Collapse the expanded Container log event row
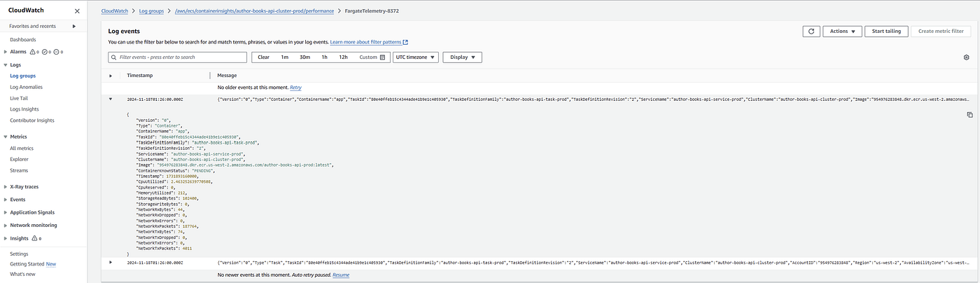 (x=111, y=99)
